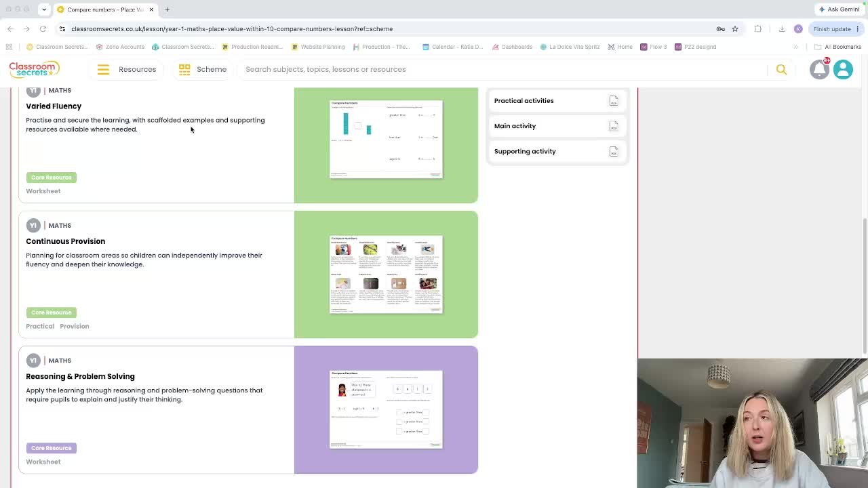The width and height of the screenshot is (868, 488).
Task: Open the Continuous Provision lesson title
Action: [65, 241]
